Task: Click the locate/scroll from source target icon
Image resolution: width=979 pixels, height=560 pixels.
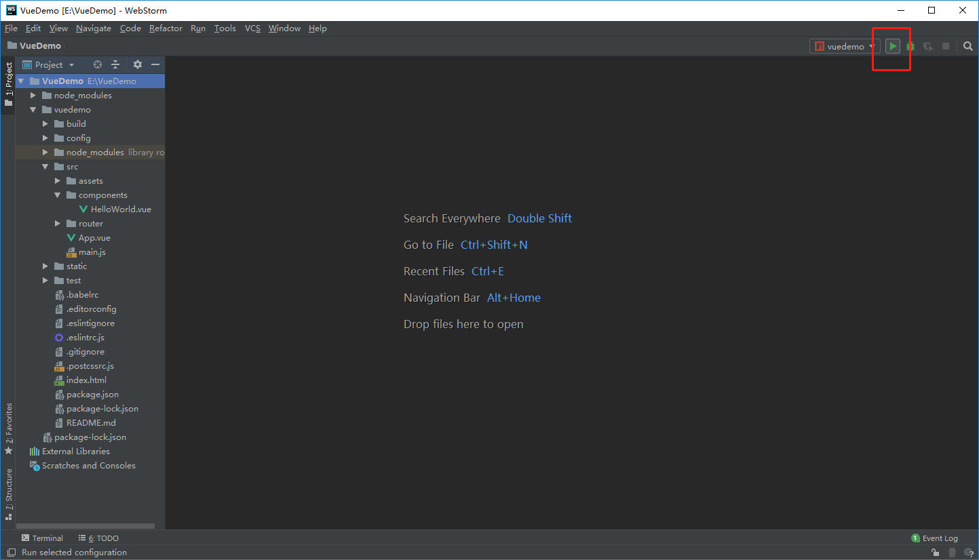Action: coord(98,64)
